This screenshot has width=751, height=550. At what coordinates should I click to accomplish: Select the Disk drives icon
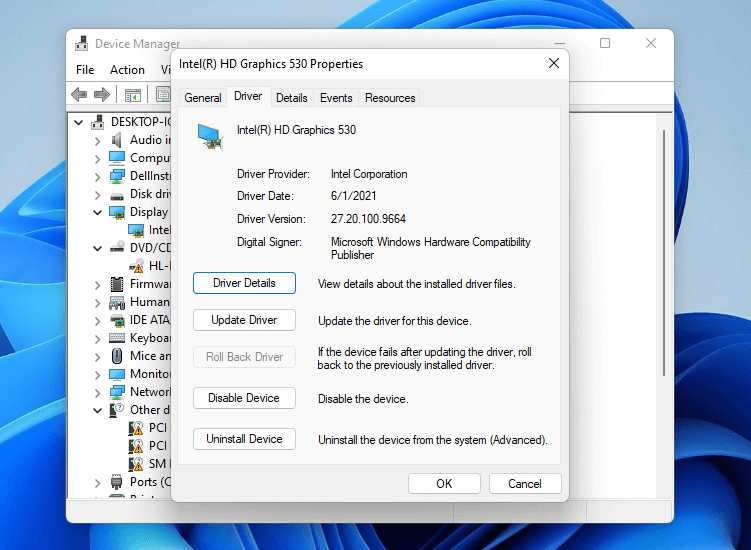pyautogui.click(x=117, y=195)
